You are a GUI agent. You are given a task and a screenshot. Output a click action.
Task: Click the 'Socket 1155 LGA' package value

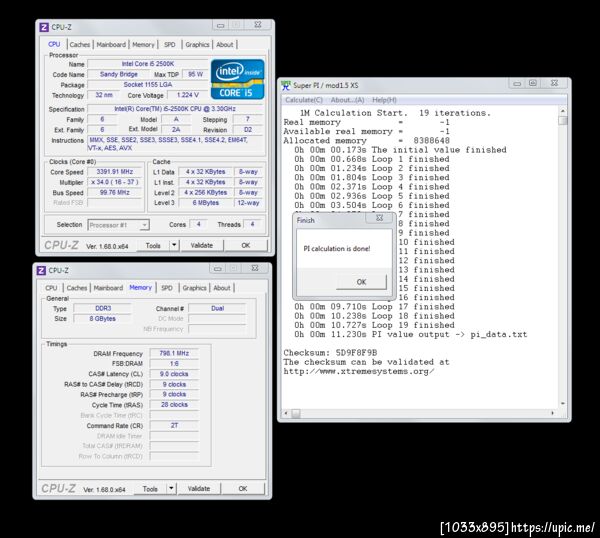(148, 85)
